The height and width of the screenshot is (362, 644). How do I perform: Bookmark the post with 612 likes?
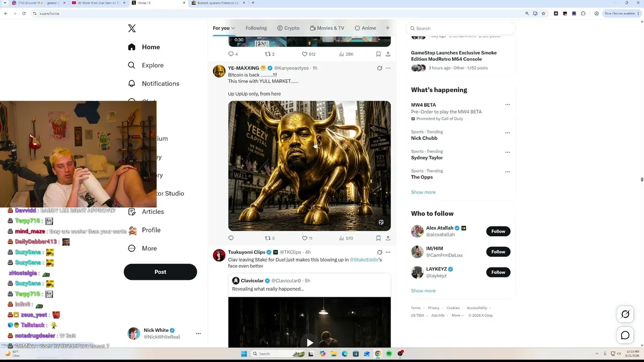pos(378,54)
